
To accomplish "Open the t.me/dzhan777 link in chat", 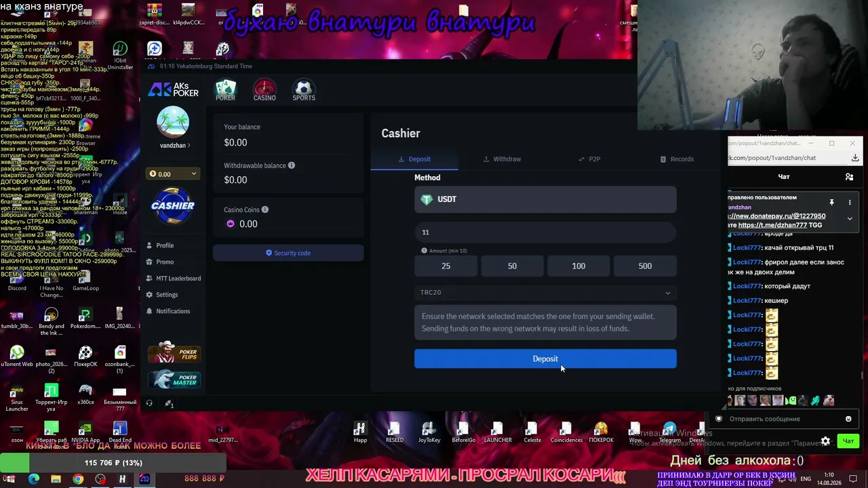I will tap(772, 225).
